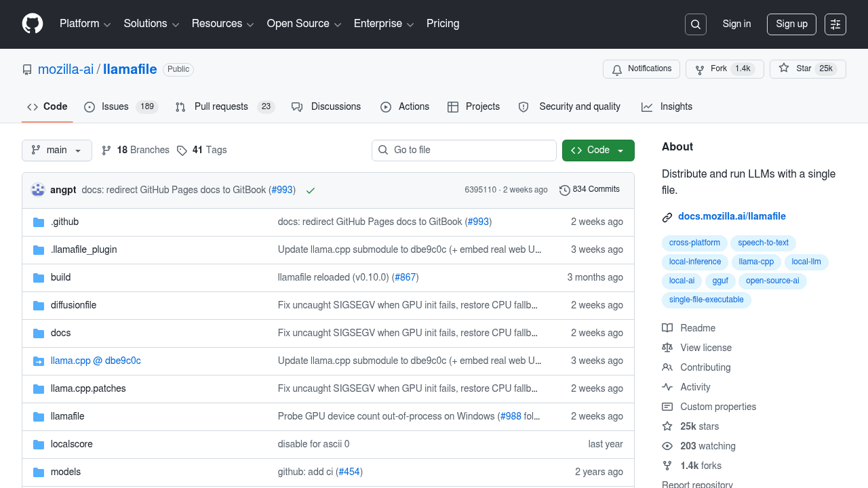Open the llamafile repository name link

[x=130, y=69]
